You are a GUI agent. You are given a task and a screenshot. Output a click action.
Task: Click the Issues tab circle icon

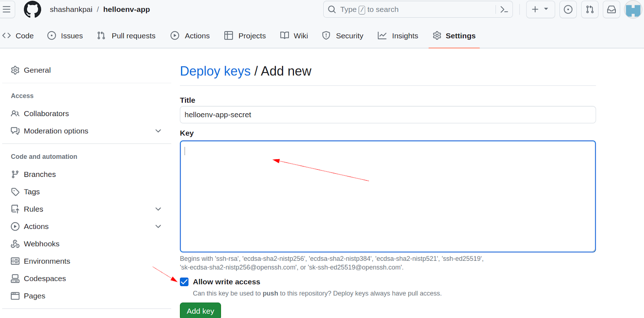pos(52,35)
